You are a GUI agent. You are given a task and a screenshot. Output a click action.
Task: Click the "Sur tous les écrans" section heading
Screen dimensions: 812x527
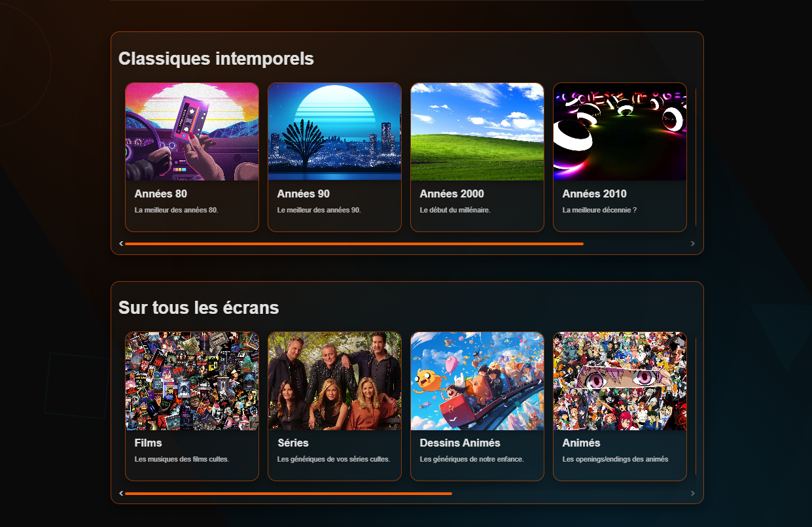pyautogui.click(x=199, y=308)
